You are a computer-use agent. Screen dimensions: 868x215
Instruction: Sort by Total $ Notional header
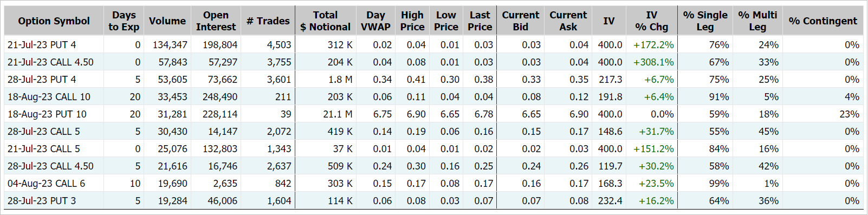325,21
